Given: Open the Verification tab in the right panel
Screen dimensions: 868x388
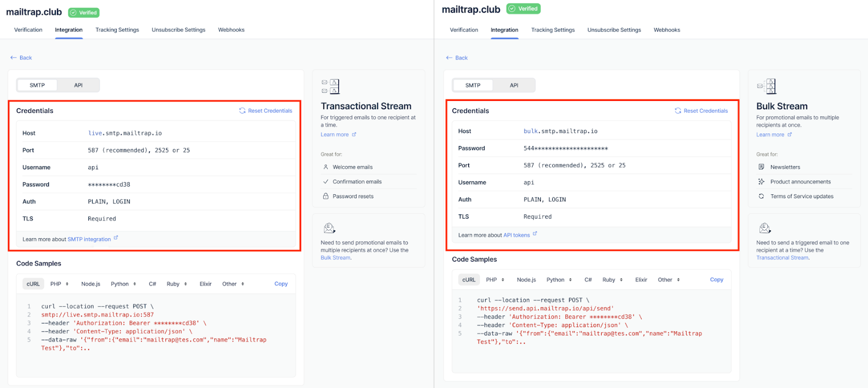Looking at the screenshot, I should pos(464,30).
